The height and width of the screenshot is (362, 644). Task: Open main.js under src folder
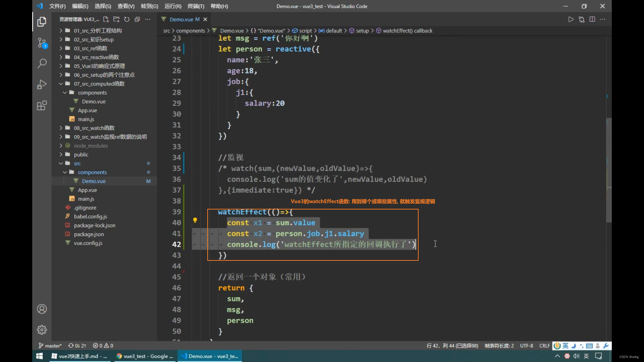(86, 199)
